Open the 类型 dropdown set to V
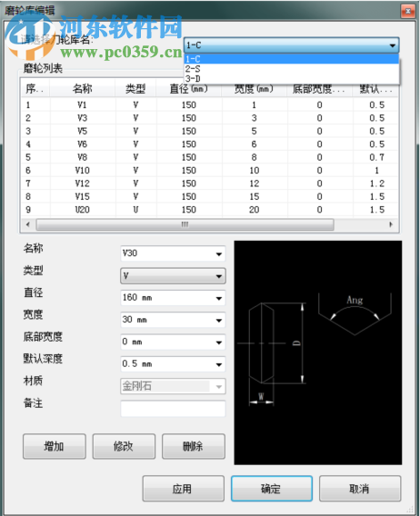The image size is (420, 516). (x=173, y=276)
